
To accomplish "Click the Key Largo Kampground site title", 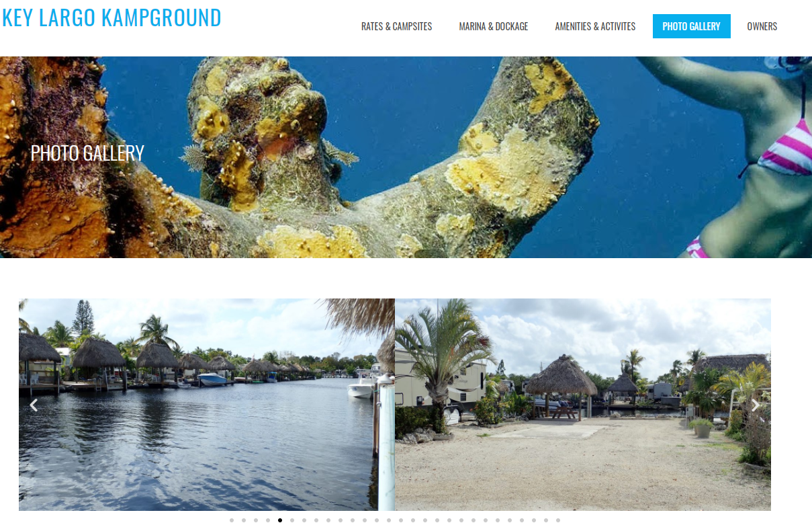I will [x=111, y=17].
